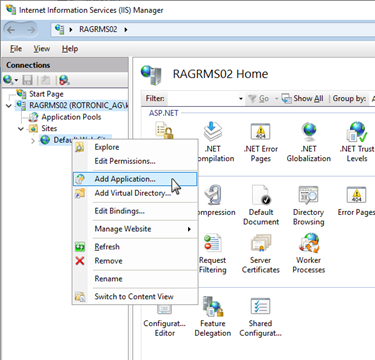The height and width of the screenshot is (360, 375).
Task: Click the Connections create connection globe icon
Action: [8, 80]
